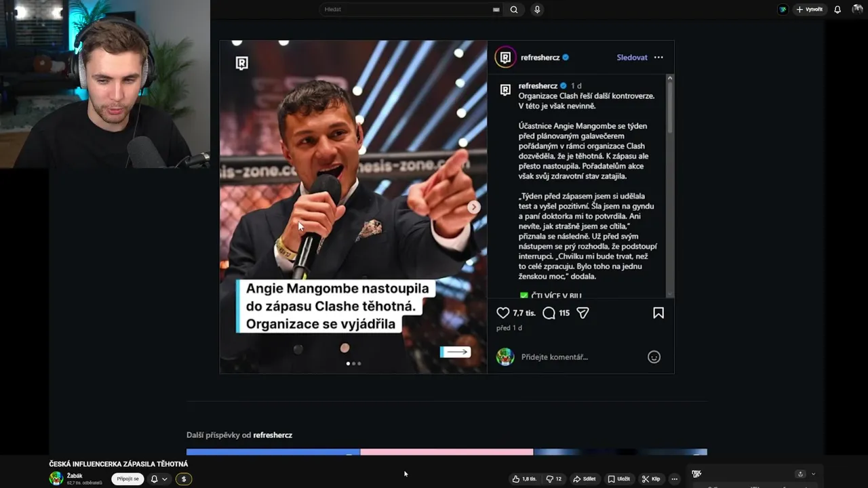
Task: Share the post with paper plane icon
Action: click(583, 312)
